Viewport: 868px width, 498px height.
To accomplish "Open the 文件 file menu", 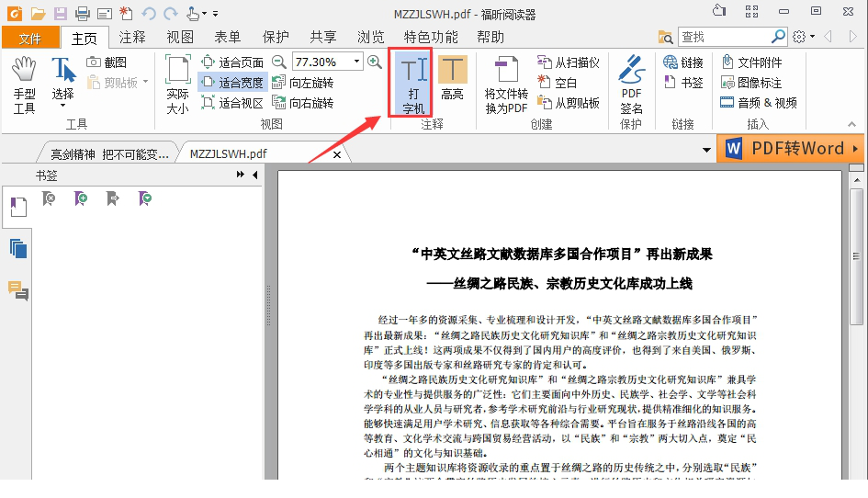I will click(x=30, y=38).
